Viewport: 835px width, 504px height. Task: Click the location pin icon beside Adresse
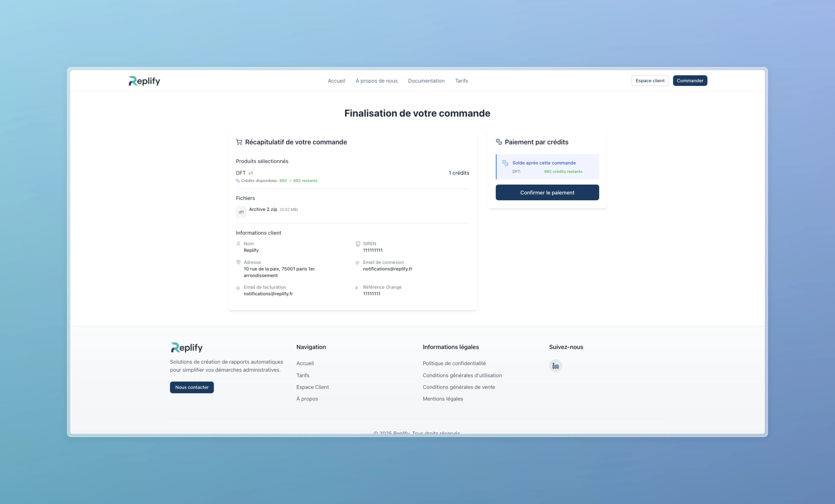tap(238, 262)
